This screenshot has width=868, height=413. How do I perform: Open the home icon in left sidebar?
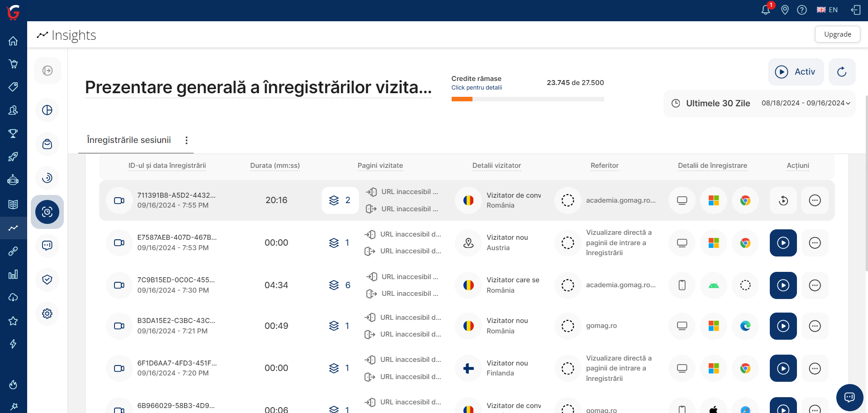13,41
